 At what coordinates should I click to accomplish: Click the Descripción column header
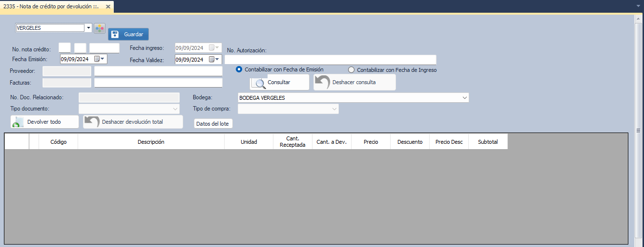click(x=151, y=142)
